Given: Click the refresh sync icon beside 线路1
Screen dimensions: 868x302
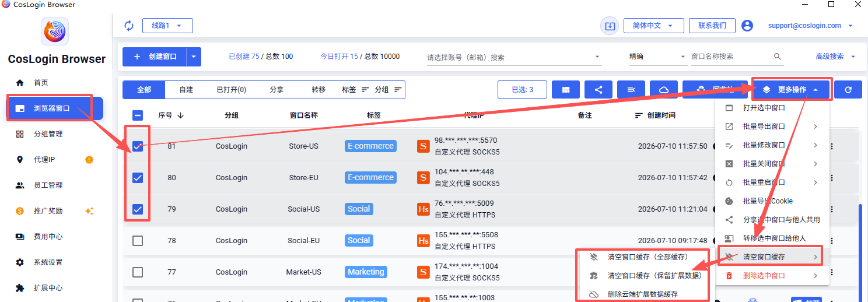Looking at the screenshot, I should click(129, 26).
